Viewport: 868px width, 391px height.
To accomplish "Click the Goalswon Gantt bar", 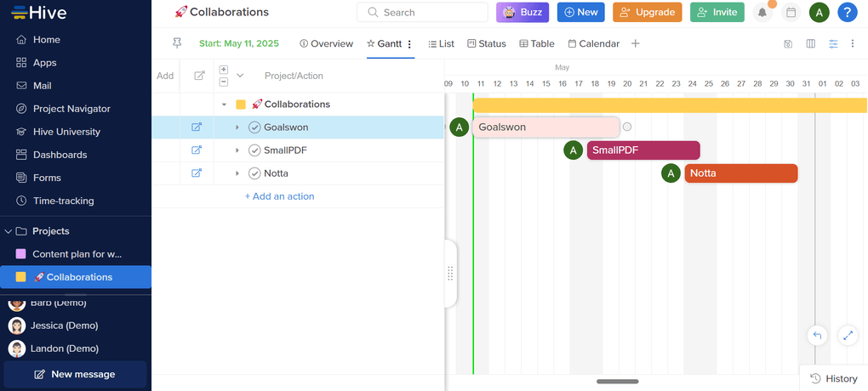I will click(545, 127).
